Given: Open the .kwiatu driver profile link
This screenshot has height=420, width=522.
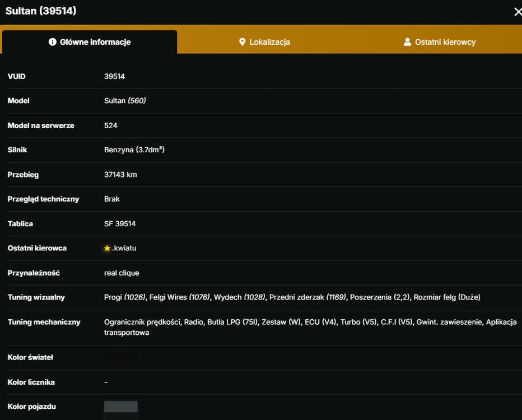Looking at the screenshot, I should (x=124, y=248).
